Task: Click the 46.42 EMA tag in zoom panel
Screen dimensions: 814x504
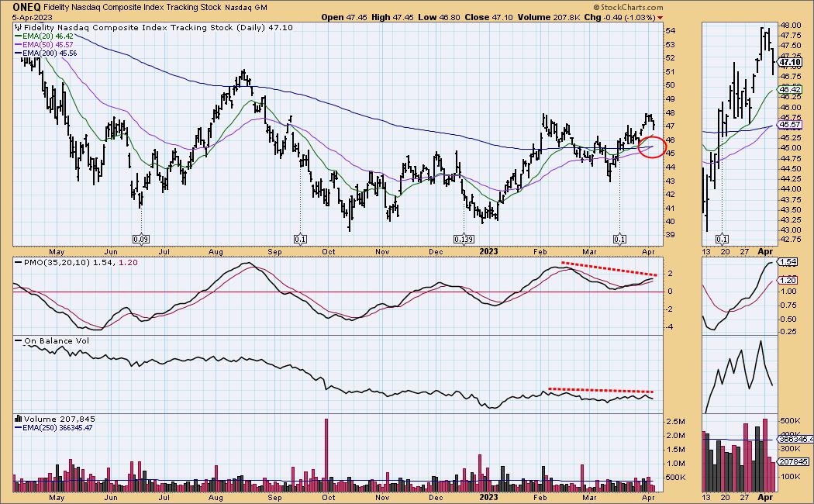Action: coord(790,89)
